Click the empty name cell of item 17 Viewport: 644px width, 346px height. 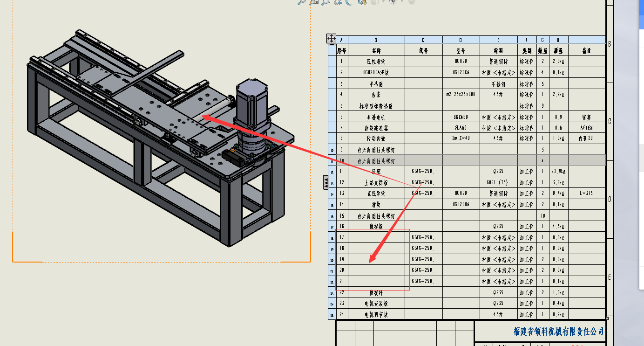pos(376,238)
